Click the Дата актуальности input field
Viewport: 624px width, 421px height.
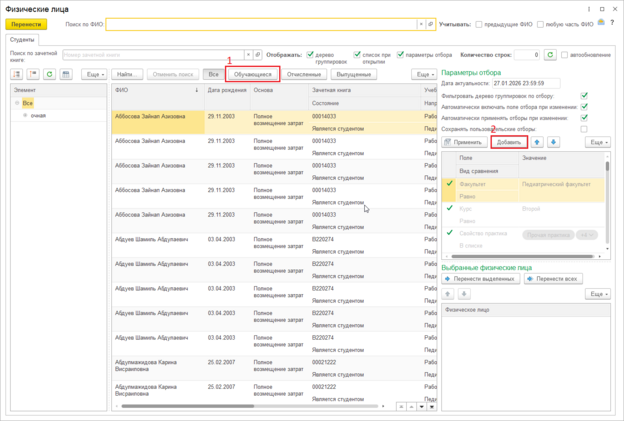coord(526,83)
